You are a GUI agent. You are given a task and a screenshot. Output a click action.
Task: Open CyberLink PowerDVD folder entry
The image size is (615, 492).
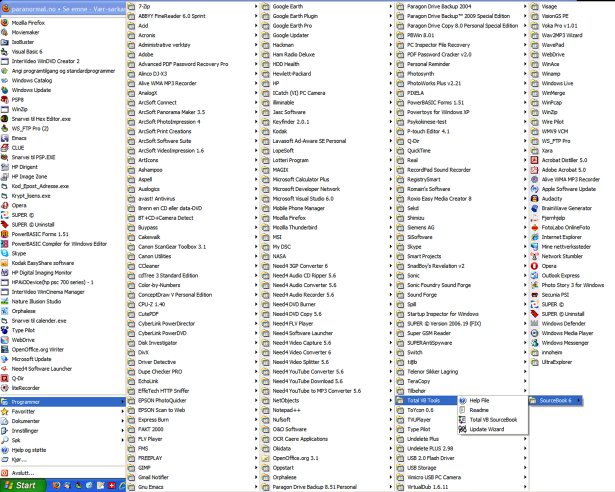coord(193,333)
